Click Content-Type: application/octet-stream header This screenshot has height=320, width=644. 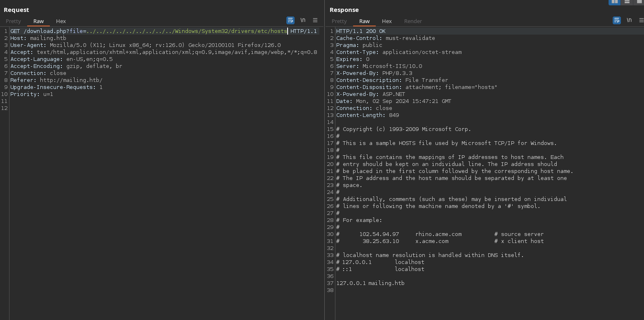click(x=399, y=52)
